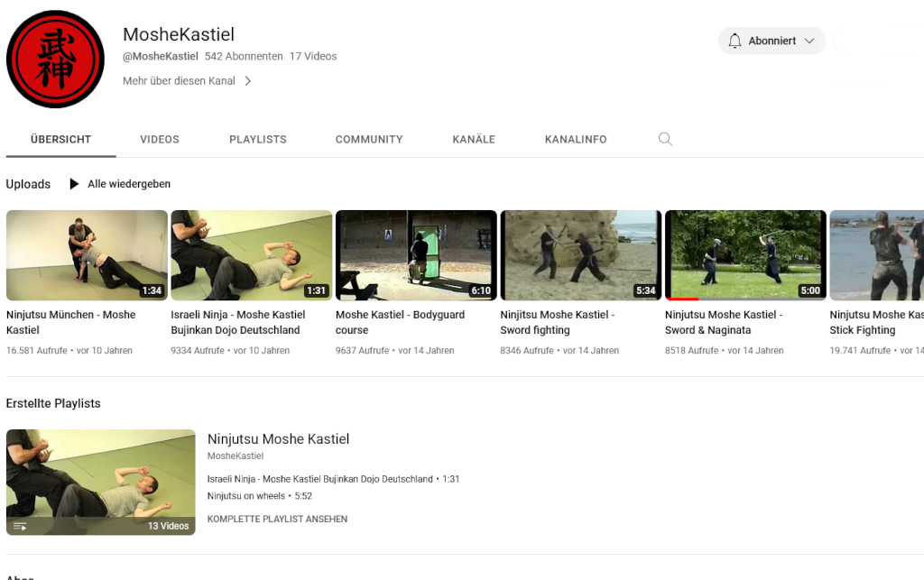Click playlist entry 'Israeli Ninja ... Deutschland • 1:31'

(334, 479)
